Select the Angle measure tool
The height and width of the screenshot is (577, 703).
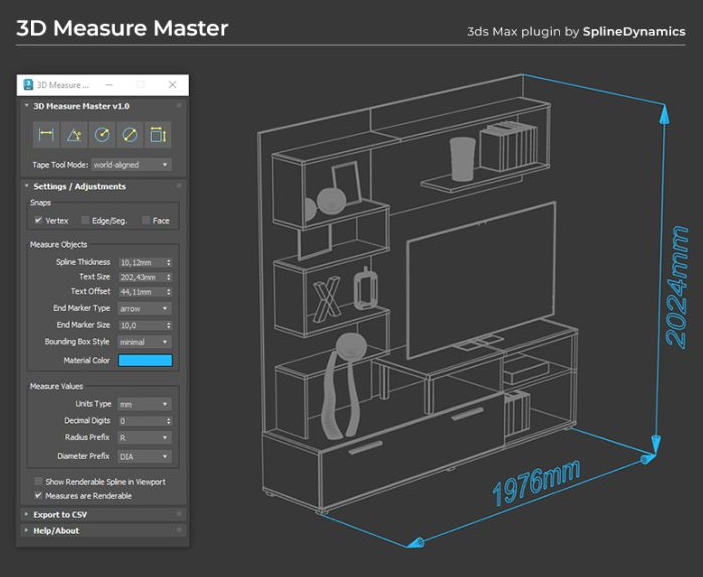73,135
